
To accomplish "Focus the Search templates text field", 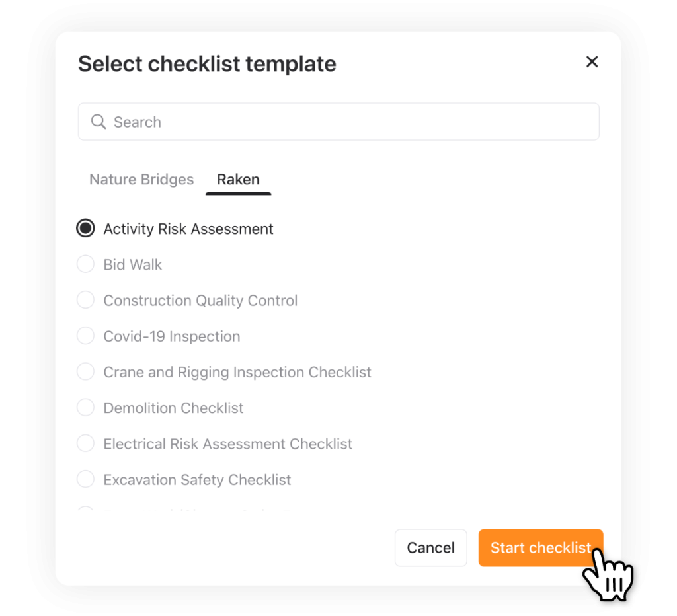I will tap(350, 122).
